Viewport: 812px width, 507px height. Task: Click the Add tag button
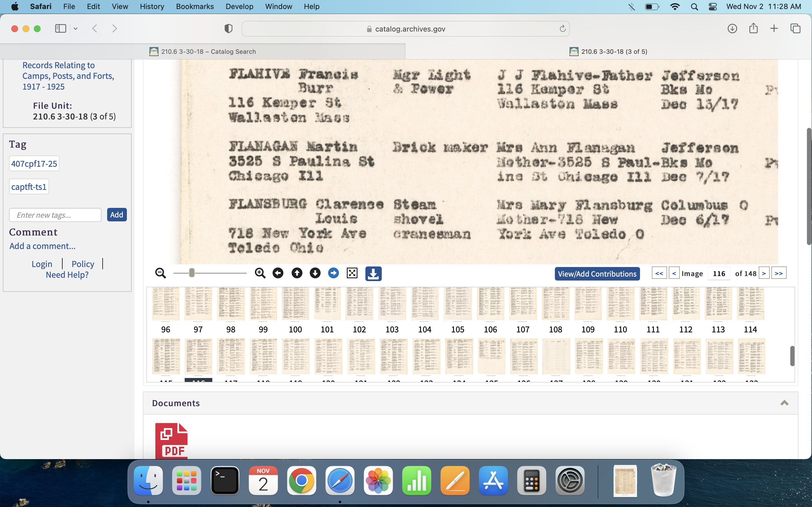(116, 215)
